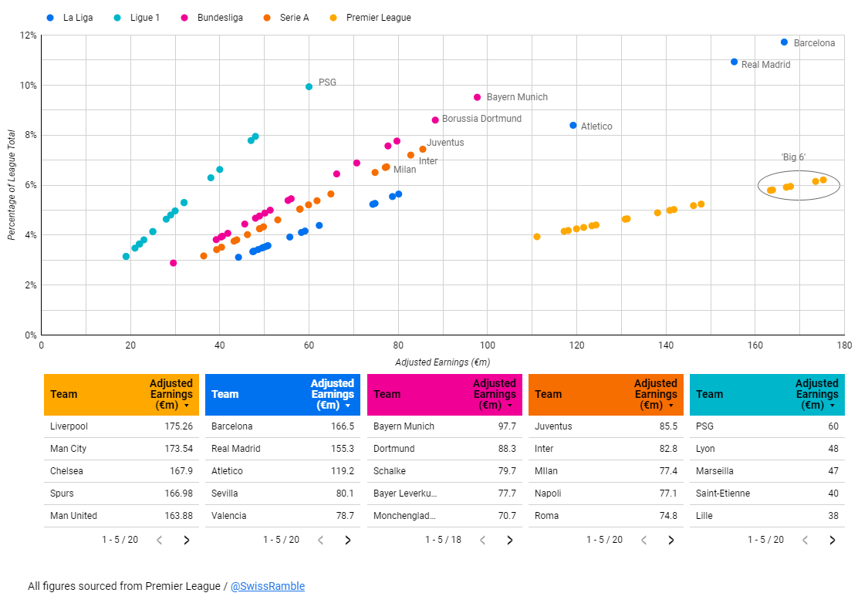868x603 pixels.
Task: Open sort arrow on pink Adjusted Earnings header
Action: [x=510, y=406]
